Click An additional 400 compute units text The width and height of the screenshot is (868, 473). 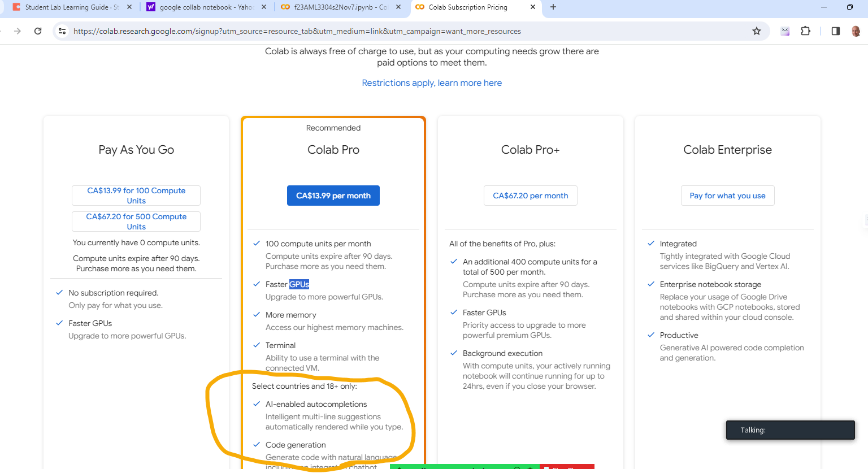coord(530,267)
